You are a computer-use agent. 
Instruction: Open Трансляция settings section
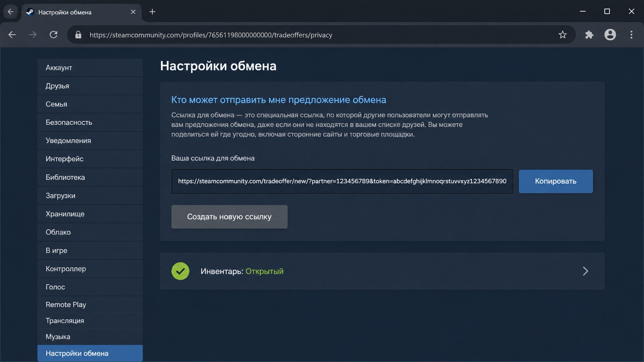click(x=90, y=321)
